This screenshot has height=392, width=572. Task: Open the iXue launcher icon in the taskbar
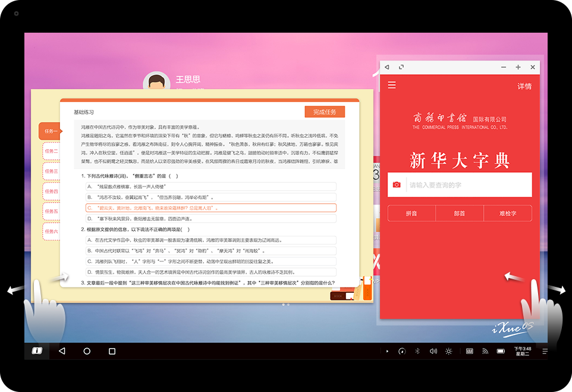37,351
